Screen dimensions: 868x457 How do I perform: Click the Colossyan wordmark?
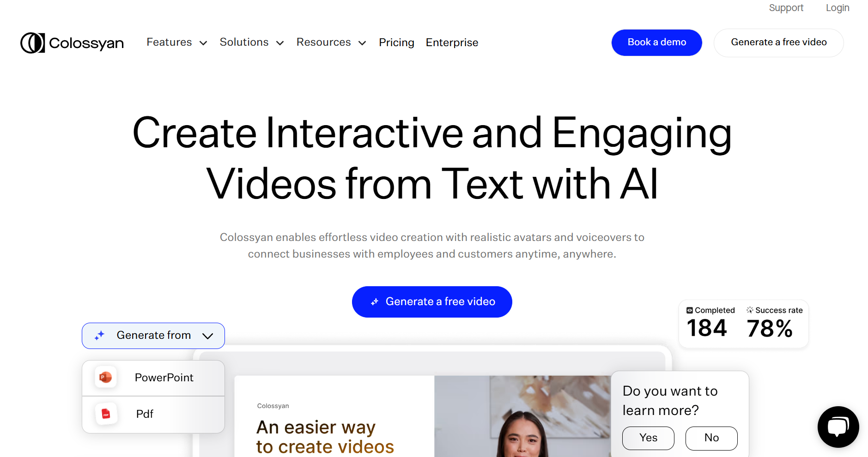86,43
